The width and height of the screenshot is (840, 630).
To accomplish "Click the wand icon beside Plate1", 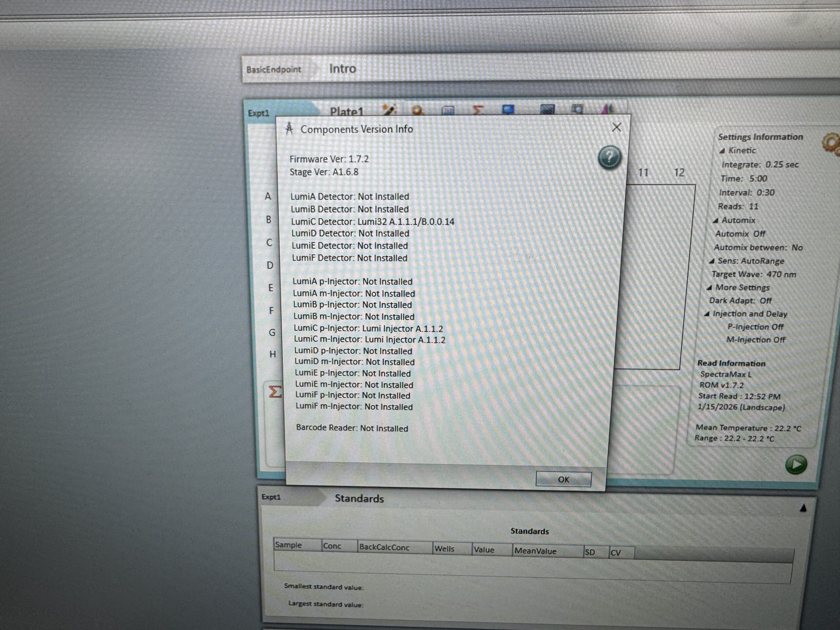I will click(x=389, y=110).
